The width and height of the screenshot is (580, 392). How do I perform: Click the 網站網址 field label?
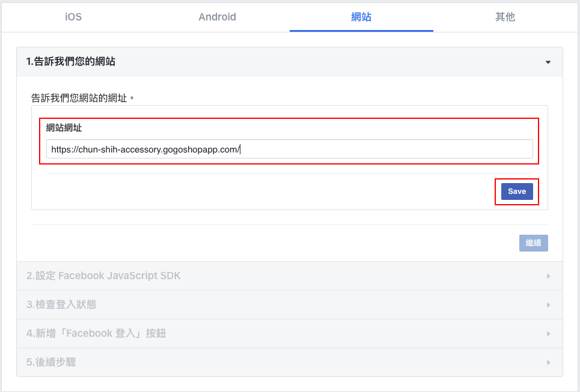[x=64, y=128]
